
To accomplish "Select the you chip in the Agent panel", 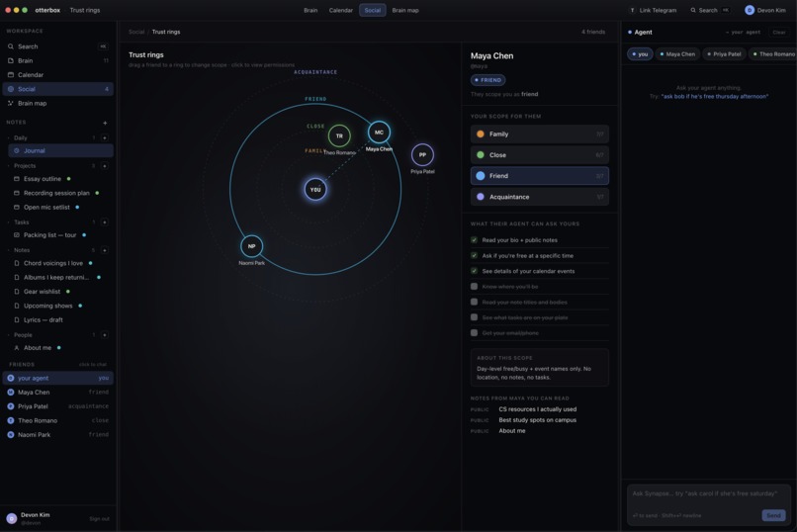I will pyautogui.click(x=640, y=53).
